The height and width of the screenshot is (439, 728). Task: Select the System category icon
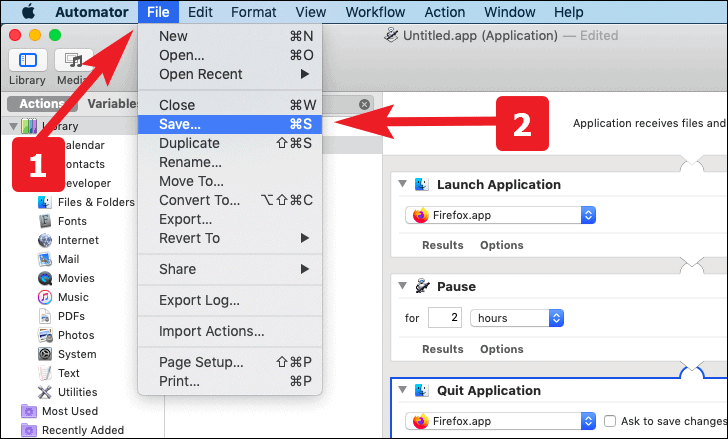coord(45,354)
